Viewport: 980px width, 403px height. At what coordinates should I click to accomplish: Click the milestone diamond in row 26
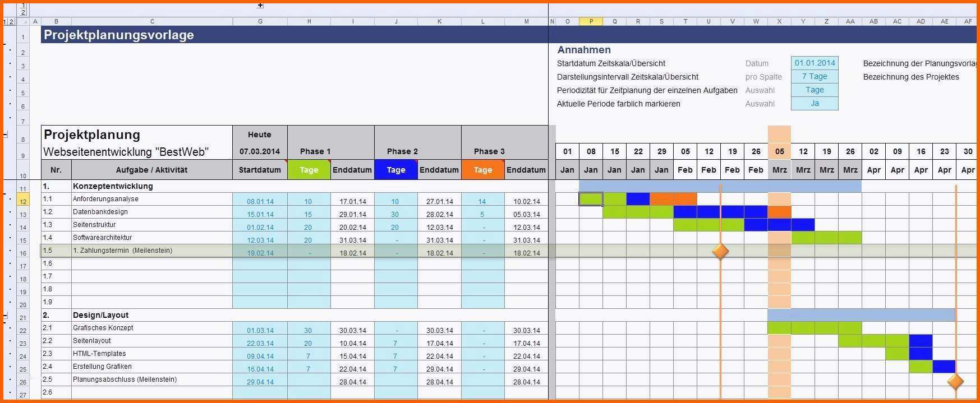pos(955,382)
